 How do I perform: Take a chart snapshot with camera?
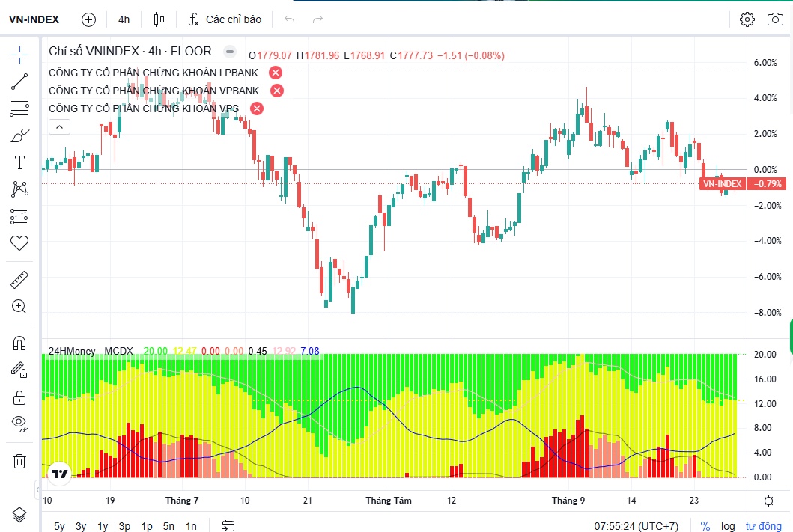coord(775,19)
